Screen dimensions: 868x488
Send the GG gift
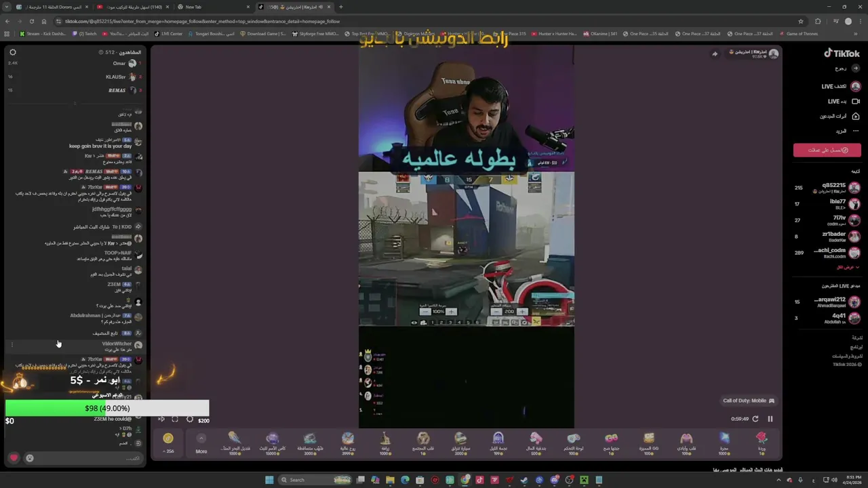pos(649,442)
